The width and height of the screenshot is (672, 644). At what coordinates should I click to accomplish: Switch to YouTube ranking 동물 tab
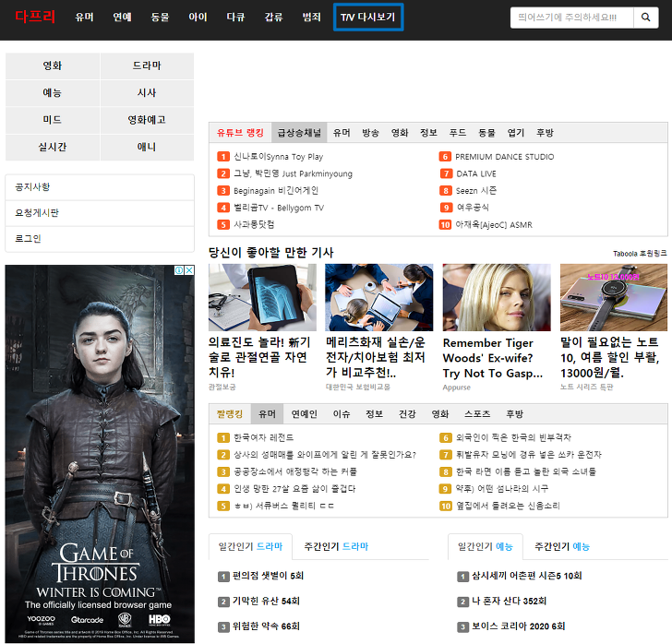[x=486, y=133]
